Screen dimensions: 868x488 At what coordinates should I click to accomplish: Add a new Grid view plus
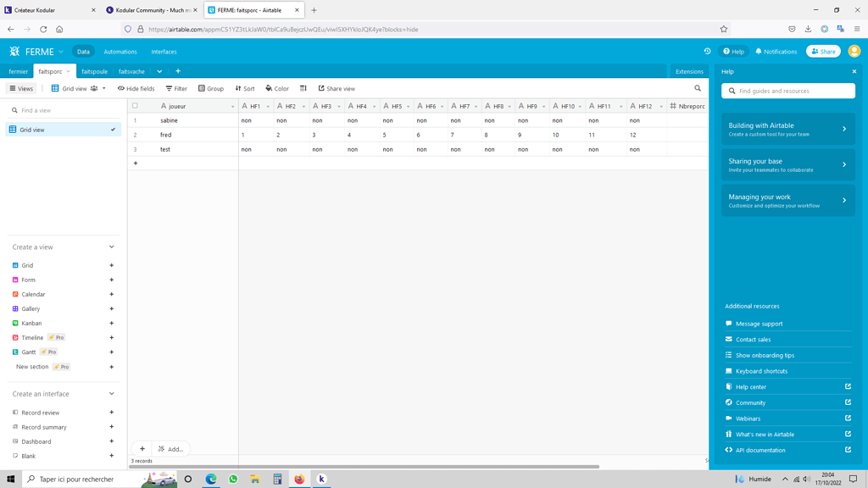tap(111, 265)
